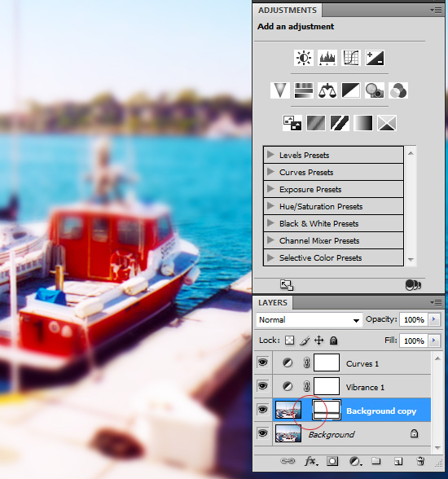Click Vibrance 1 adjustment layer icon

click(288, 386)
